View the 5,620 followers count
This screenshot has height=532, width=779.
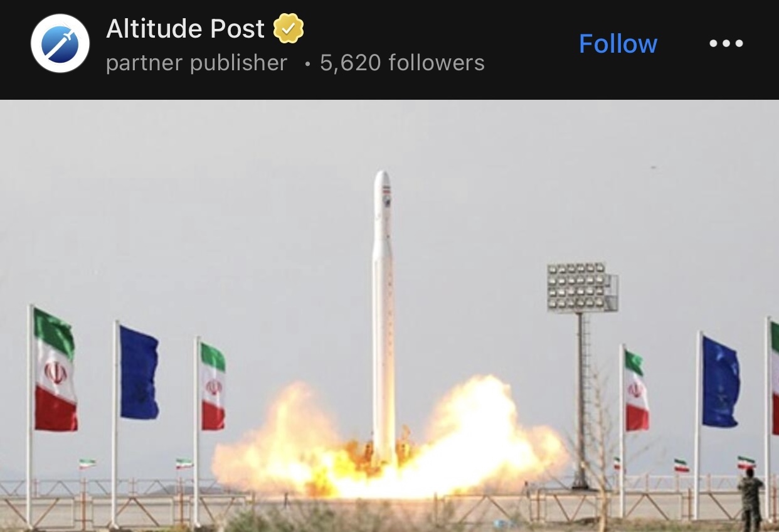[402, 63]
